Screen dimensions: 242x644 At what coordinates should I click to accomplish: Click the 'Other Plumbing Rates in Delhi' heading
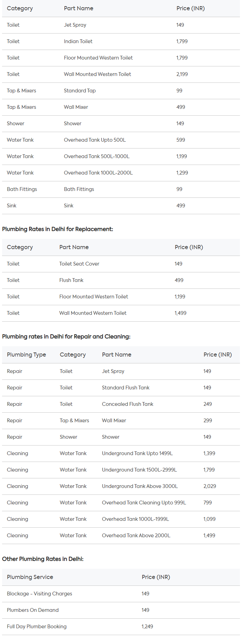coord(43,559)
